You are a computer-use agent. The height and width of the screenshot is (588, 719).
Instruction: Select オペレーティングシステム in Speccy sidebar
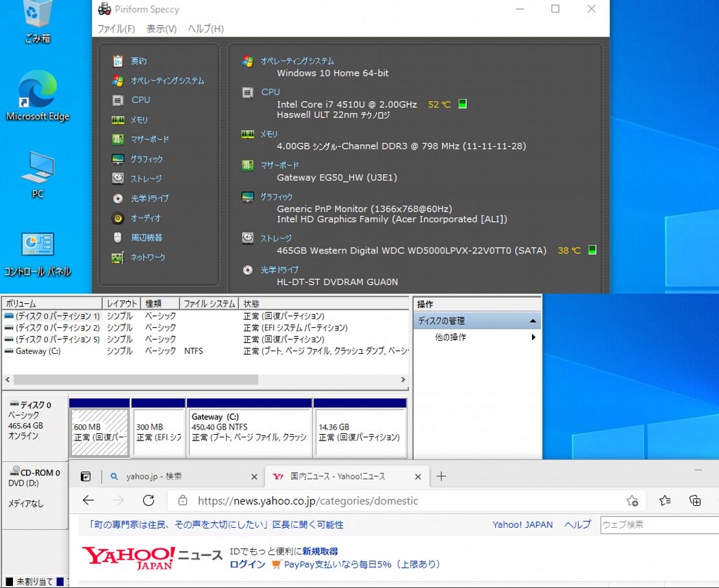coord(167,81)
